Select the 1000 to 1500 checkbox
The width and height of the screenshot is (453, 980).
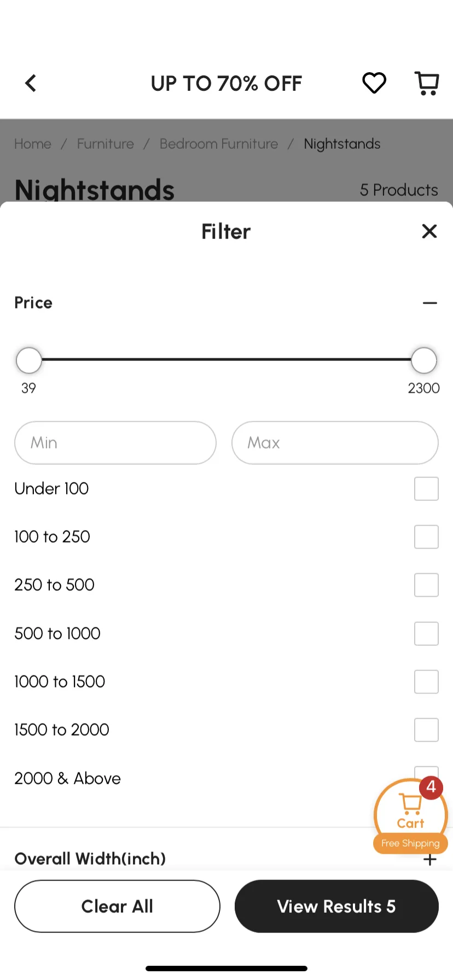coord(426,681)
